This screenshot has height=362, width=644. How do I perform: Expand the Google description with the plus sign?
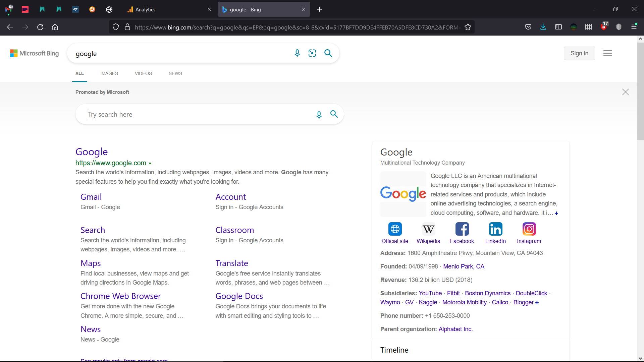pos(556,213)
